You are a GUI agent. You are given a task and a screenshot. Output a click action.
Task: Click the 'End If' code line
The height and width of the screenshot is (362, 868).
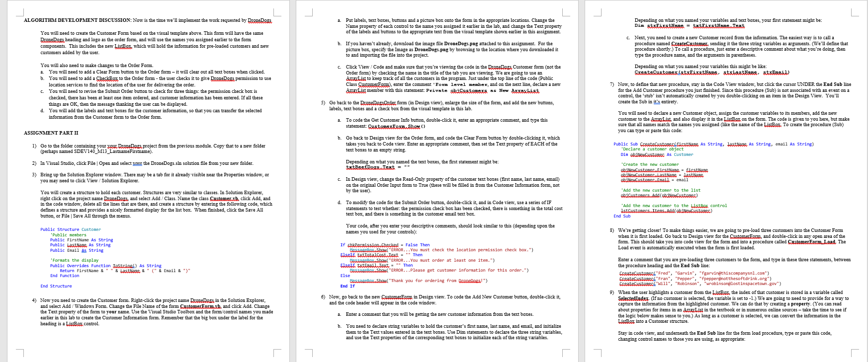347,286
